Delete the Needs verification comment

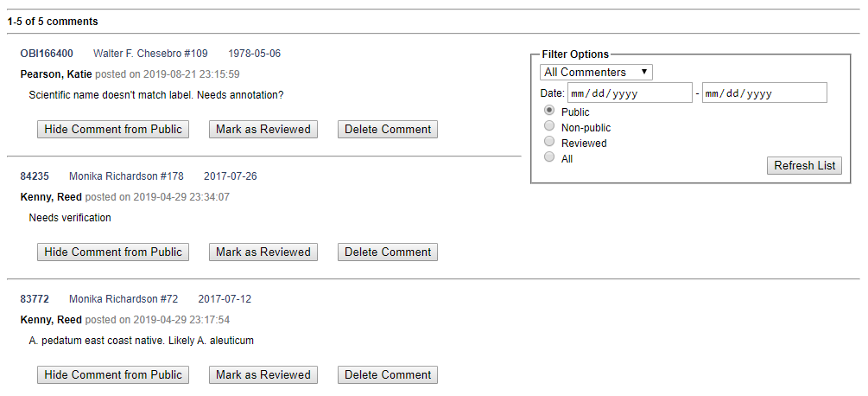tap(388, 252)
